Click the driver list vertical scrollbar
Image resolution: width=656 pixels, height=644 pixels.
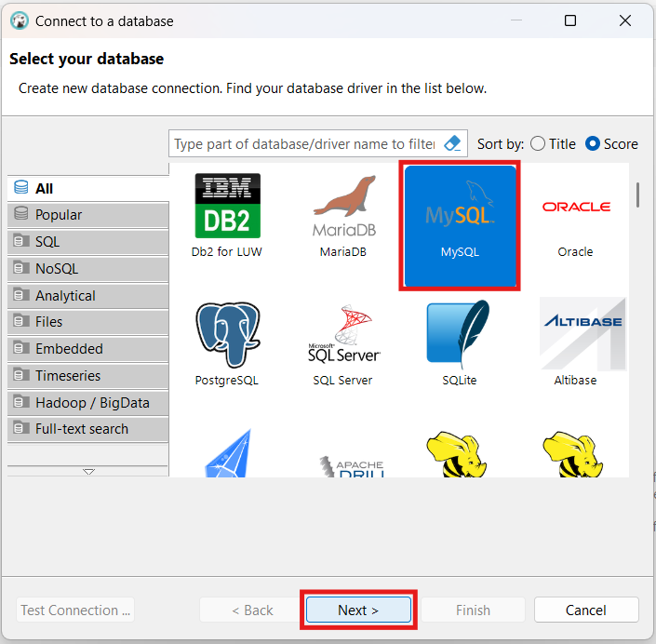click(637, 195)
